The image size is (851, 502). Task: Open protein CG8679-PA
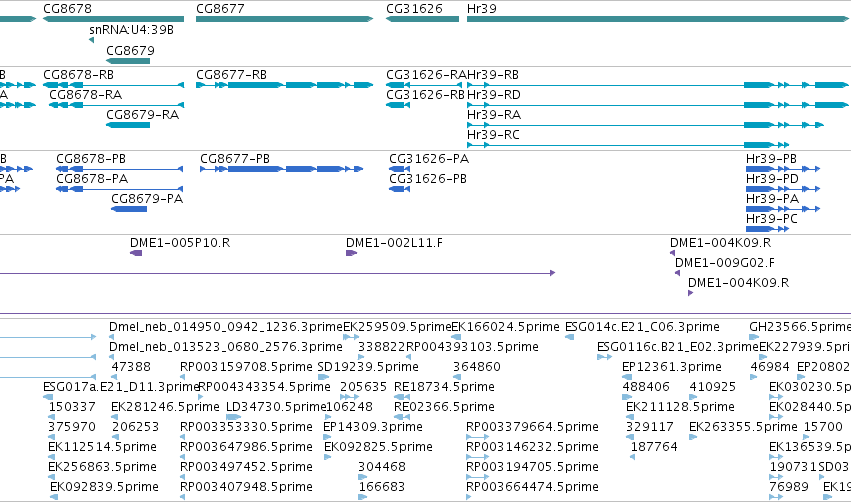point(147,199)
